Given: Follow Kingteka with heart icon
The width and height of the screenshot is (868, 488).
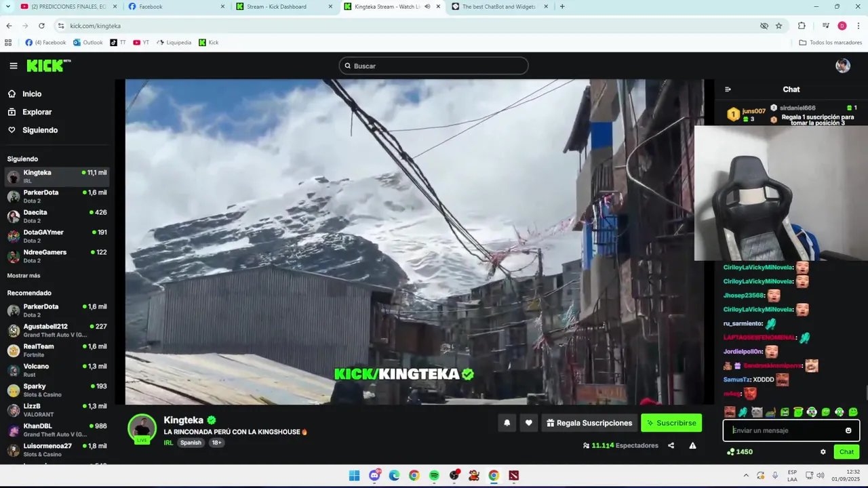Looking at the screenshot, I should (529, 423).
